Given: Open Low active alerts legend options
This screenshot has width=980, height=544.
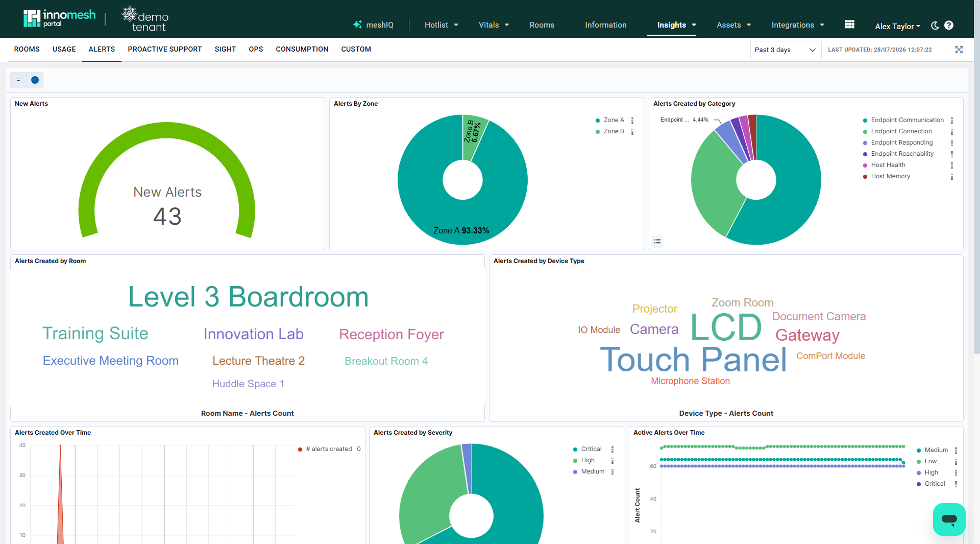Looking at the screenshot, I should coord(956,462).
